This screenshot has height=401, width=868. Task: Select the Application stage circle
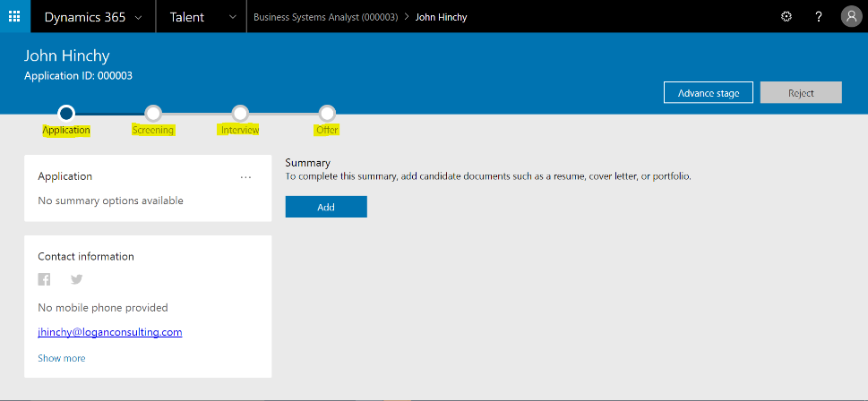point(65,113)
